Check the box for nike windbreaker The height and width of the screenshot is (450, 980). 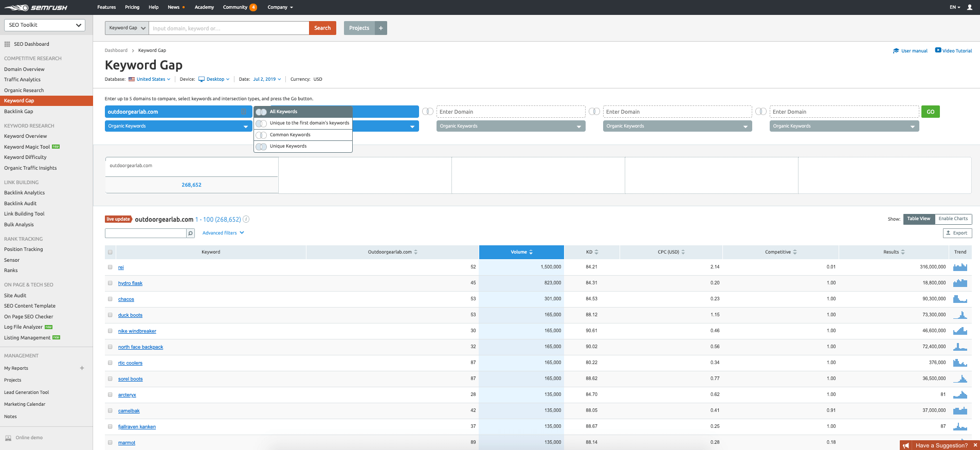pos(110,331)
